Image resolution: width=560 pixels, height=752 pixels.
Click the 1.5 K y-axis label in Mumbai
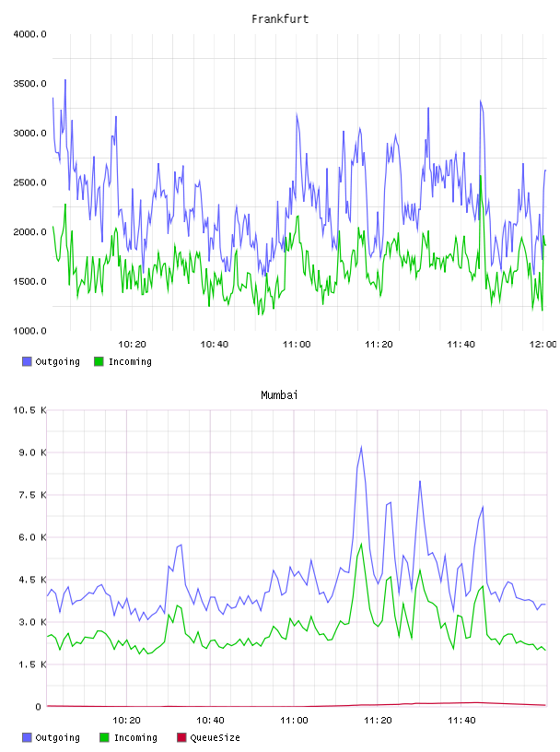pyautogui.click(x=32, y=664)
